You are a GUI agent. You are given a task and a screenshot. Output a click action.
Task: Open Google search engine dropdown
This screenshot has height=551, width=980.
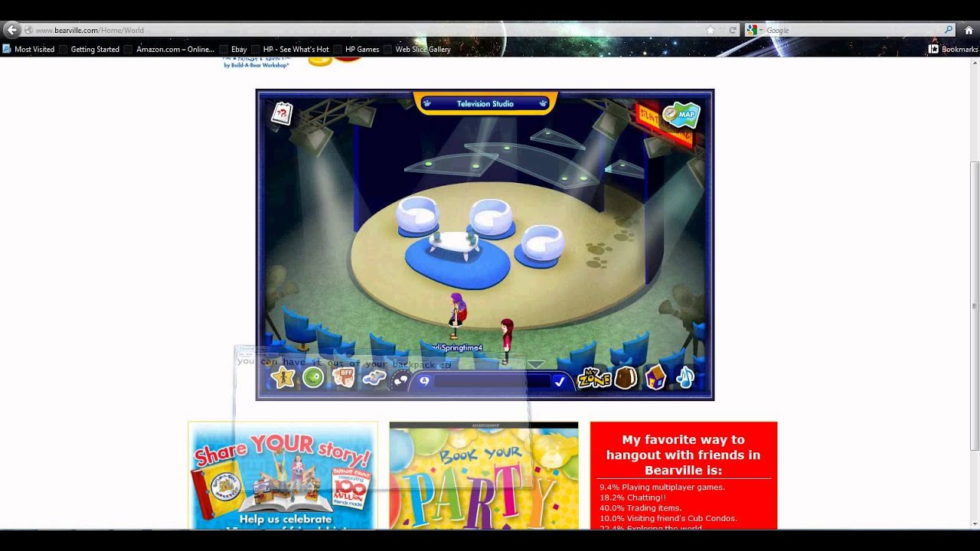click(754, 30)
